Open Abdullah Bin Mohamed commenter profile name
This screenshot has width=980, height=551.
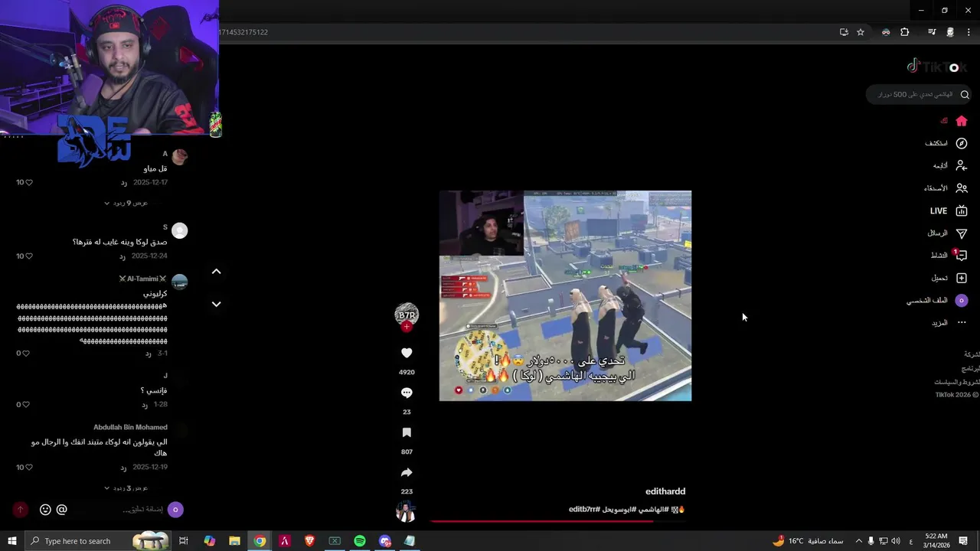coord(130,427)
